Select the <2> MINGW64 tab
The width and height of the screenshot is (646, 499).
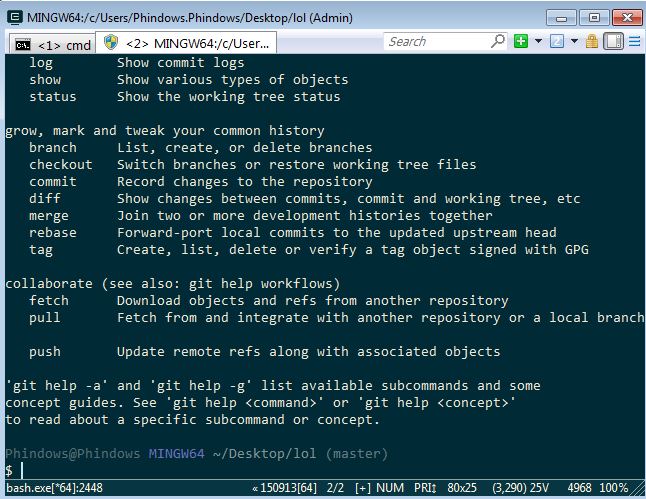186,43
